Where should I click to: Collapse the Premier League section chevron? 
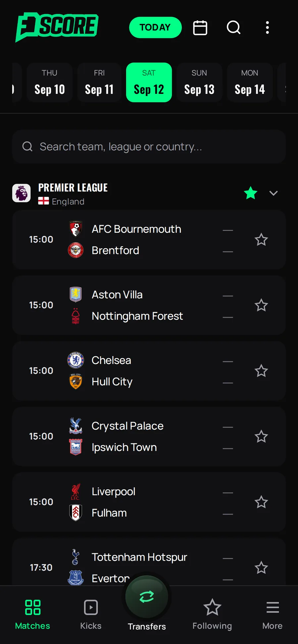click(x=273, y=193)
